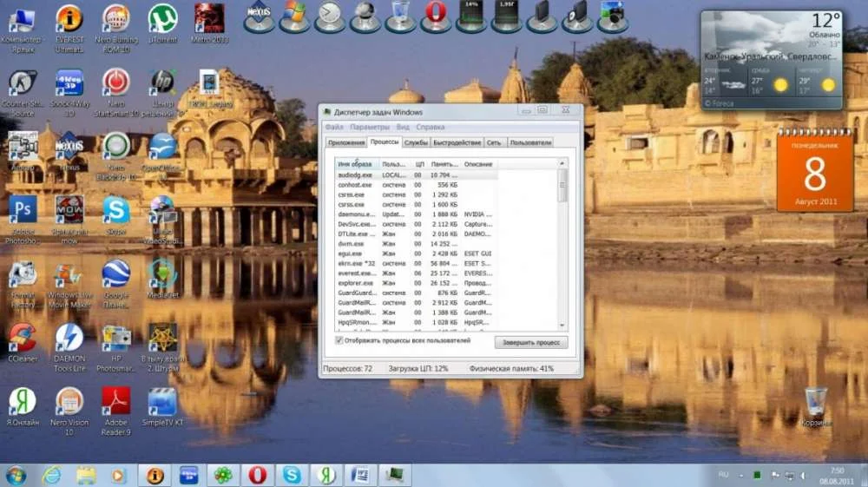868x487 pixels.
Task: Click the Opera icon in the taskbar
Action: coord(257,475)
